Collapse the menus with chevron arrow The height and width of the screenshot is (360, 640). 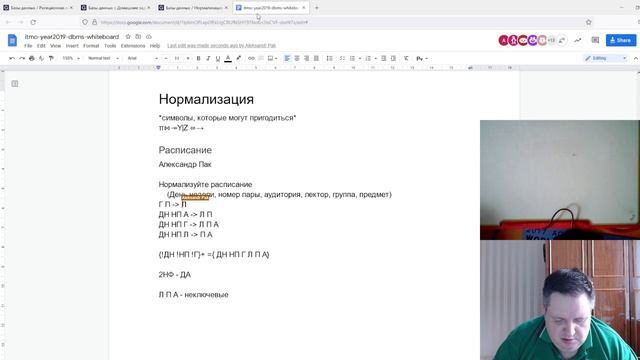tap(636, 58)
